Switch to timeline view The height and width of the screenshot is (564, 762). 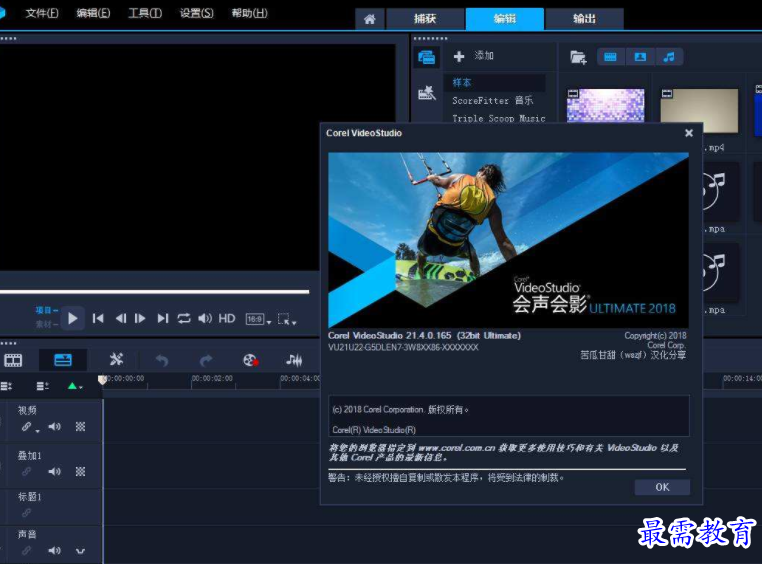(63, 360)
